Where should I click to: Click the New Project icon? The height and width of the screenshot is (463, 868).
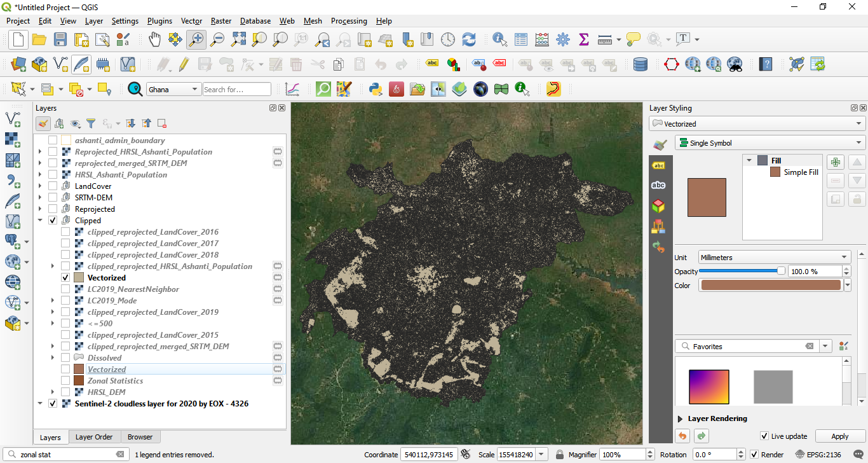[18, 39]
